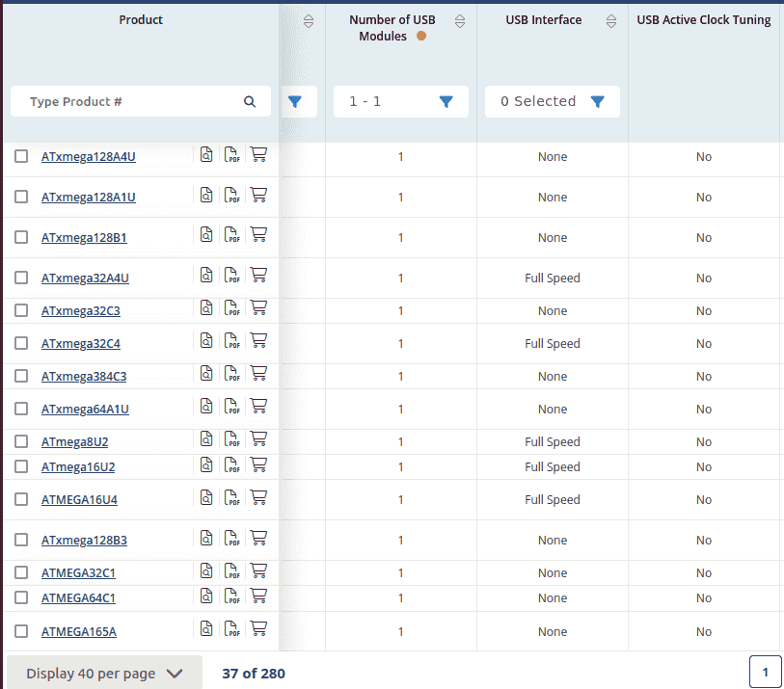Go to page 1

765,672
